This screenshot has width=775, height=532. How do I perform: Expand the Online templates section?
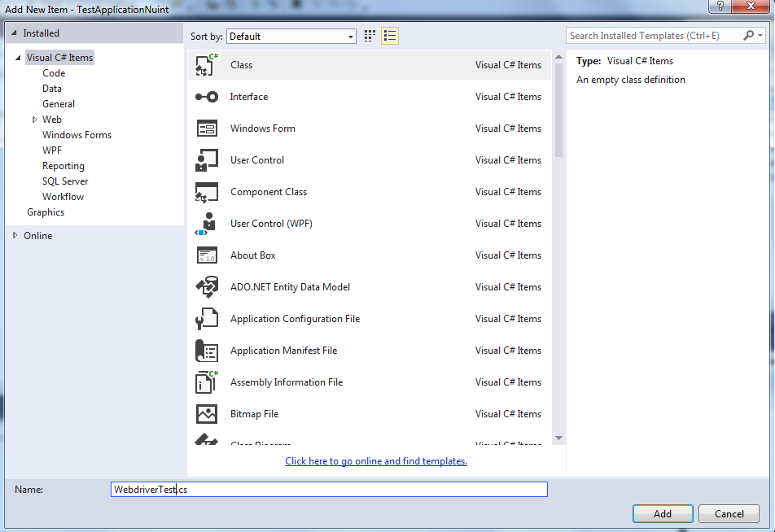14,235
